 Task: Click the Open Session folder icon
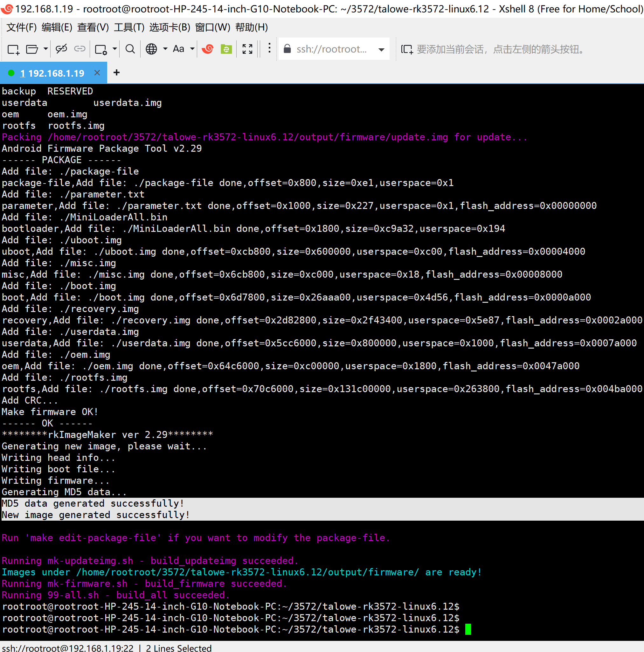[32, 49]
